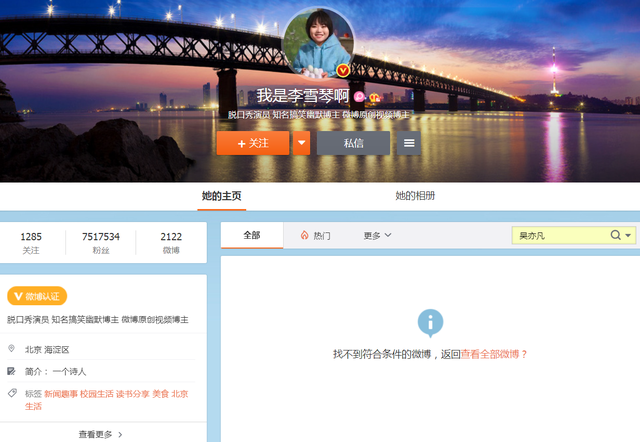Click the blue info bubble icon
640x442 pixels.
point(430,323)
